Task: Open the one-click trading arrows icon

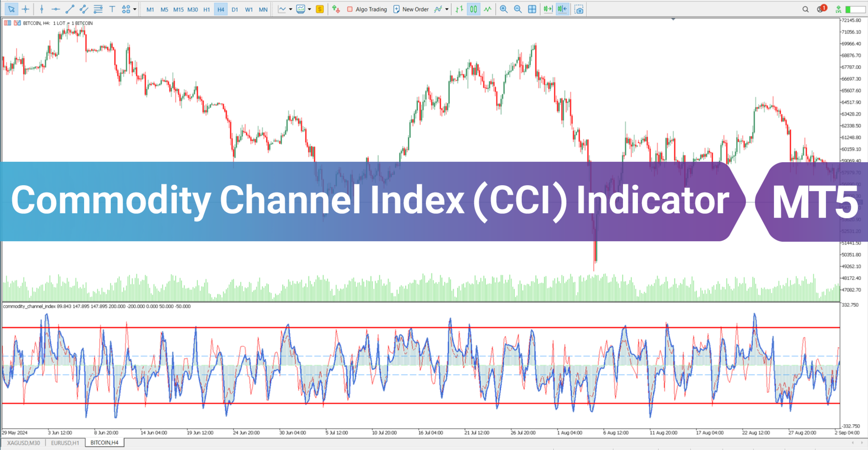Action: (335, 9)
